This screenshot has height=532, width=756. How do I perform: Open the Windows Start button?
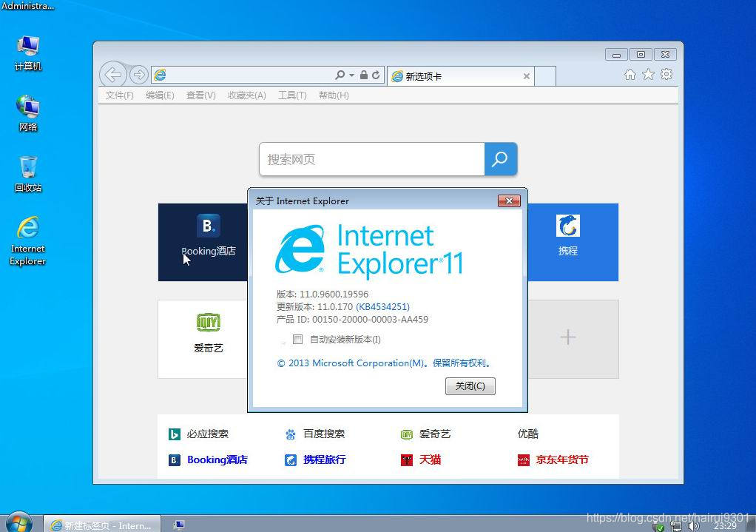point(18,523)
